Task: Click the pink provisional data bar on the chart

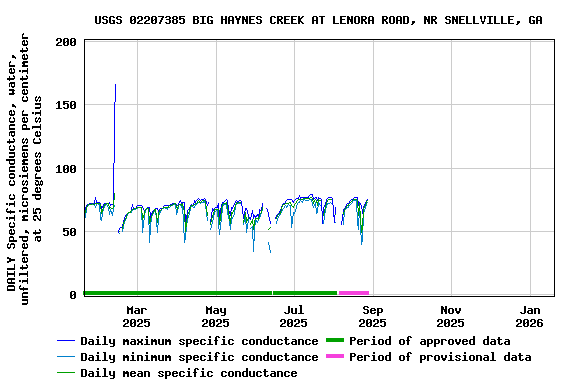Action: 354,293
